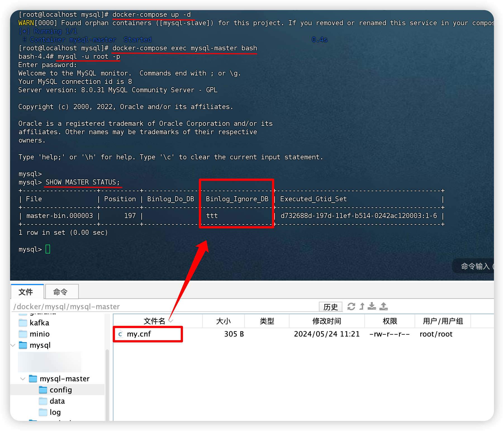Viewport: 504px width, 431px height.
Task: Open the 历史 history button
Action: click(x=331, y=307)
